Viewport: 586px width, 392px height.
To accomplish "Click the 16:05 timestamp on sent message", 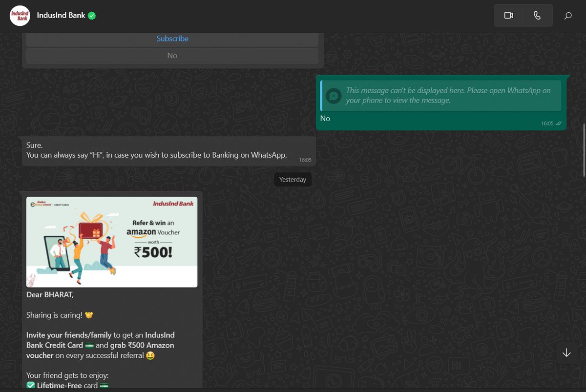I will tap(547, 124).
